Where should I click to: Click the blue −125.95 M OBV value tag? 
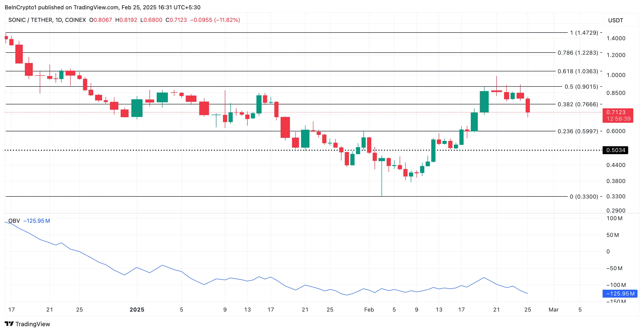(x=620, y=293)
